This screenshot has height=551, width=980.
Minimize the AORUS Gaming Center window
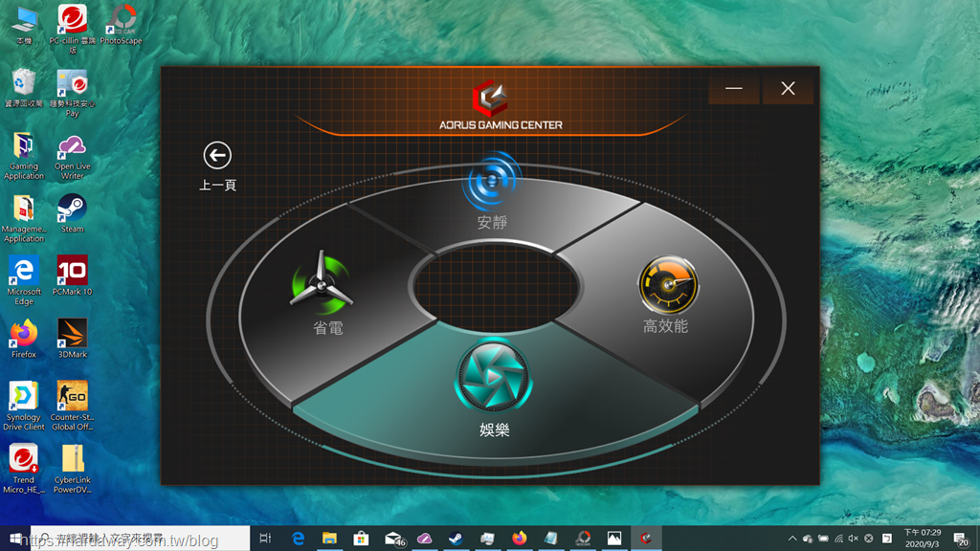734,88
